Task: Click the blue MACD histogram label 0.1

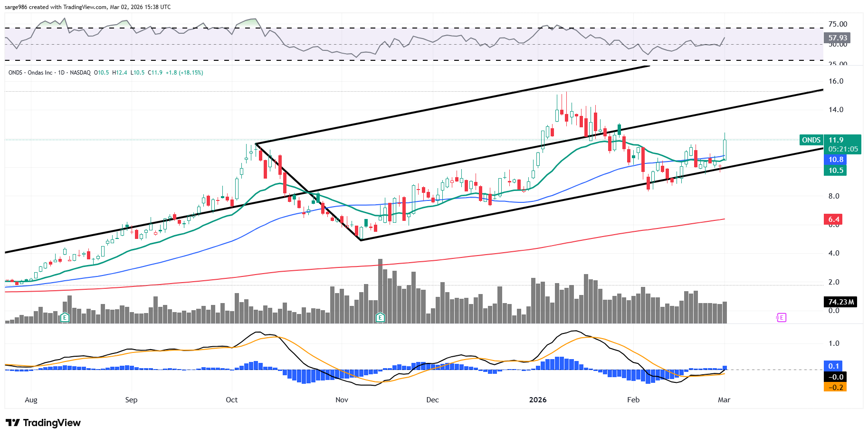Action: pos(834,366)
